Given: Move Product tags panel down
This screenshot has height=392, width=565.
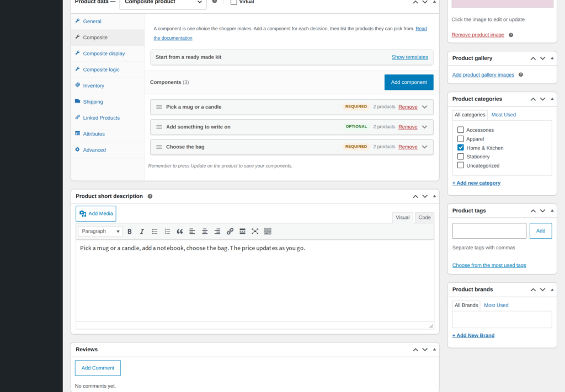Looking at the screenshot, I should coord(543,211).
